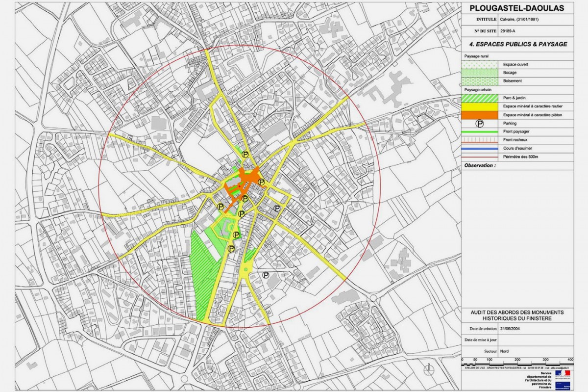Select the '4. ESPACES PUBLICS & PAYSAGE' heading
The image size is (588, 392).
point(517,44)
